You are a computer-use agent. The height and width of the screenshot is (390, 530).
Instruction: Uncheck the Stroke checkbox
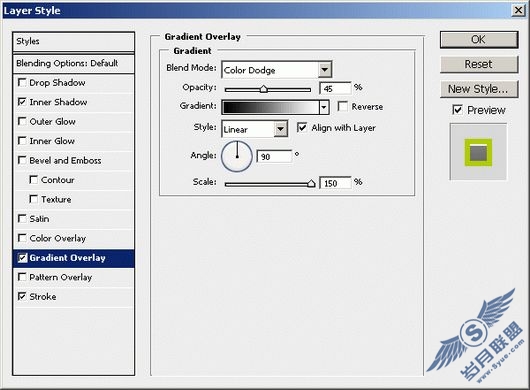[22, 296]
